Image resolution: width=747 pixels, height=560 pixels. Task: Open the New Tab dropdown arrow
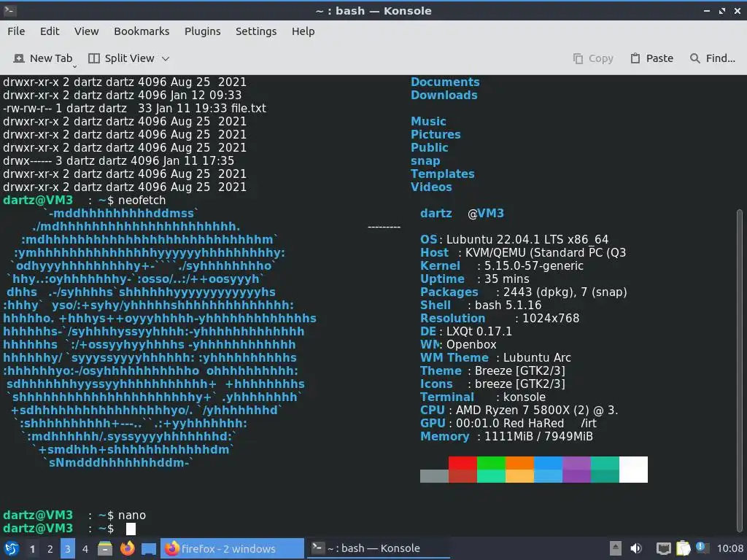click(74, 66)
